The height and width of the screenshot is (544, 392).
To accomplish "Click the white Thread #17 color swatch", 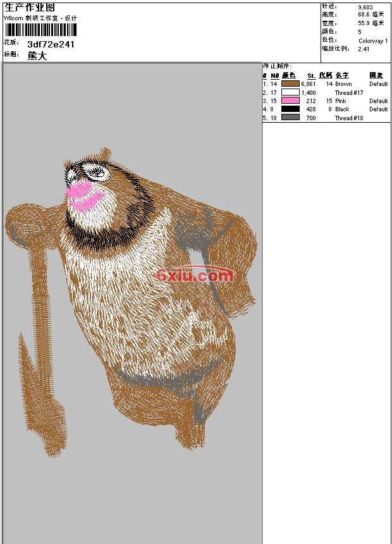I will click(x=290, y=92).
